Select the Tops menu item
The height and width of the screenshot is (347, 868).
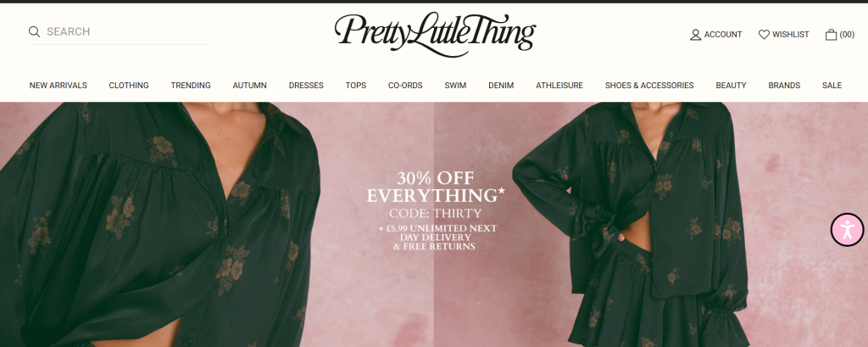(356, 86)
